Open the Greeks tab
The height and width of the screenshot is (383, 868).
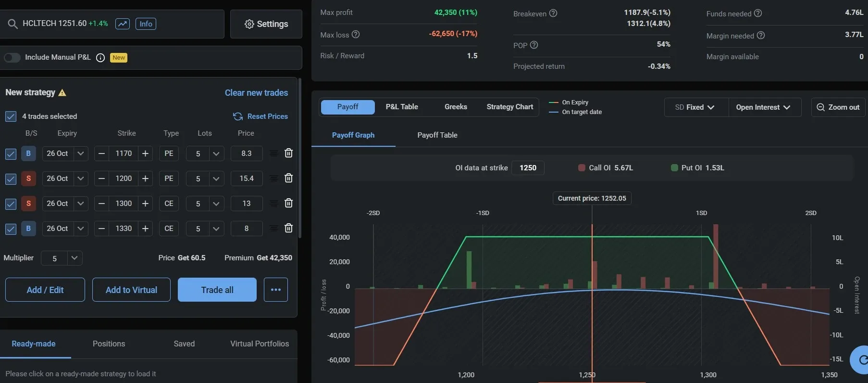pyautogui.click(x=456, y=107)
